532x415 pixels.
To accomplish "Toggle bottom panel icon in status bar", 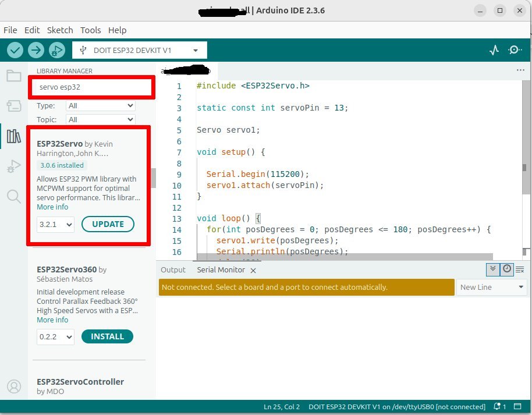I will click(517, 406).
